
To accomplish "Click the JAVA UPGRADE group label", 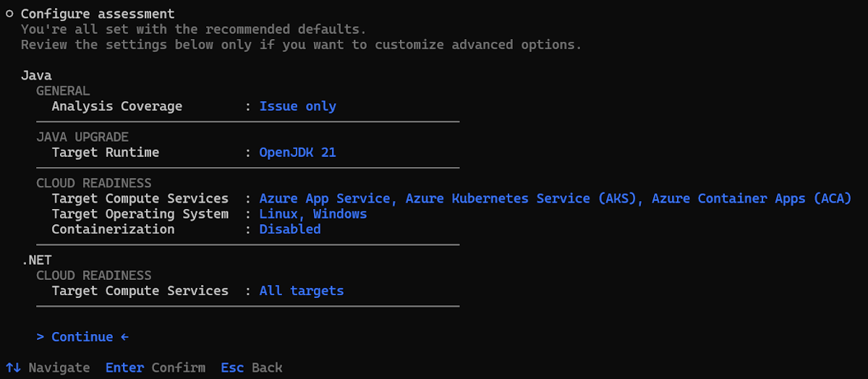I will pyautogui.click(x=82, y=137).
